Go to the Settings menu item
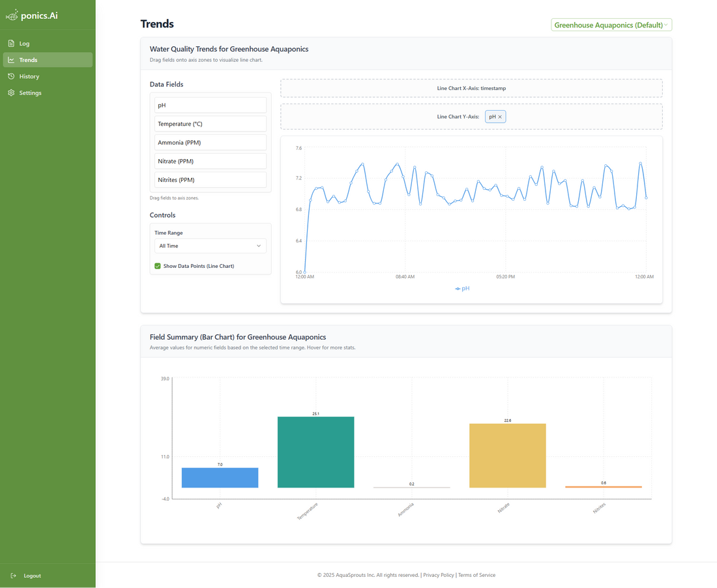 click(30, 93)
